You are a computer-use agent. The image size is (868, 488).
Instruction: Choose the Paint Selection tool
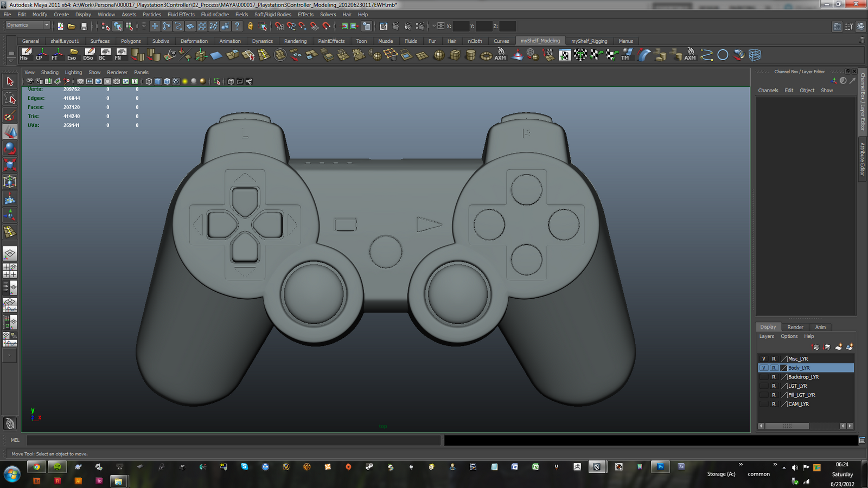pyautogui.click(x=10, y=115)
